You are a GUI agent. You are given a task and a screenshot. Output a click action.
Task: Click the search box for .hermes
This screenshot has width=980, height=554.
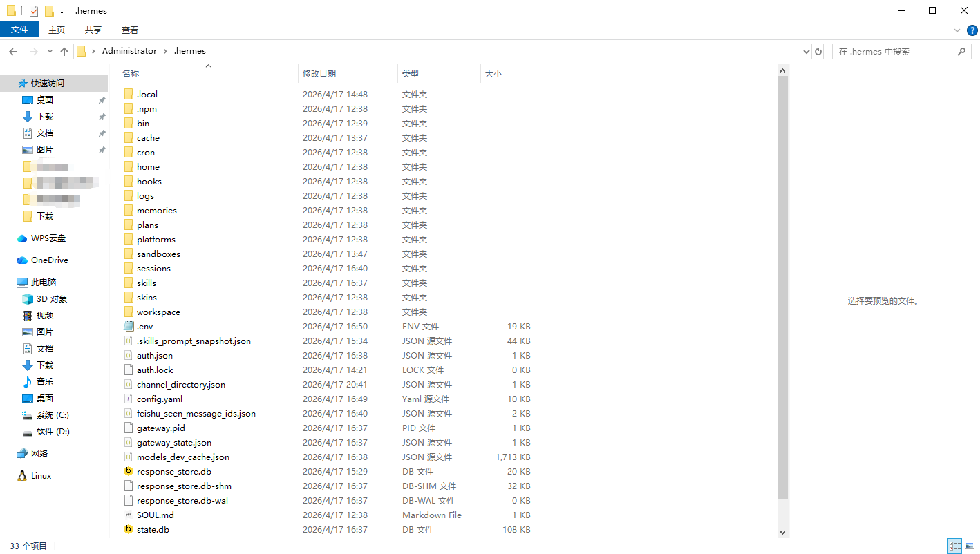(894, 52)
